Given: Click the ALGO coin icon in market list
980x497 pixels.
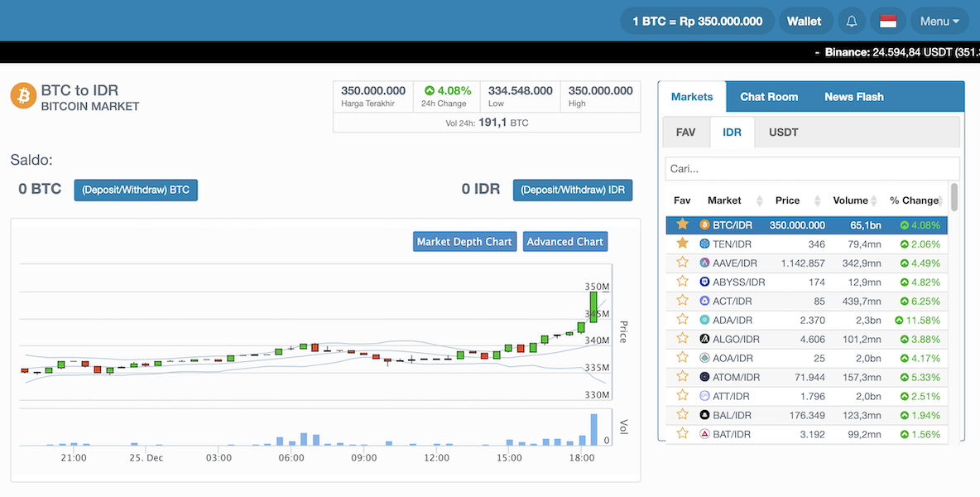Looking at the screenshot, I should pyautogui.click(x=704, y=339).
